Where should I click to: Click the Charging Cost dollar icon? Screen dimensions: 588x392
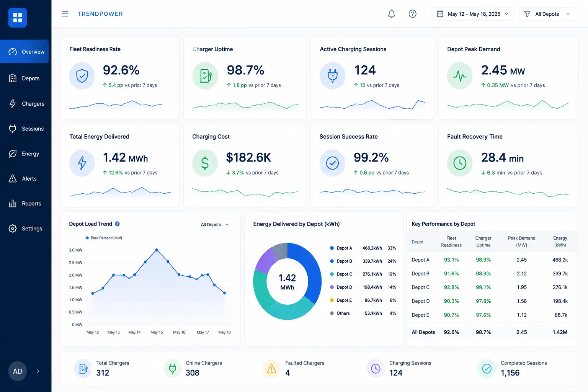click(205, 163)
